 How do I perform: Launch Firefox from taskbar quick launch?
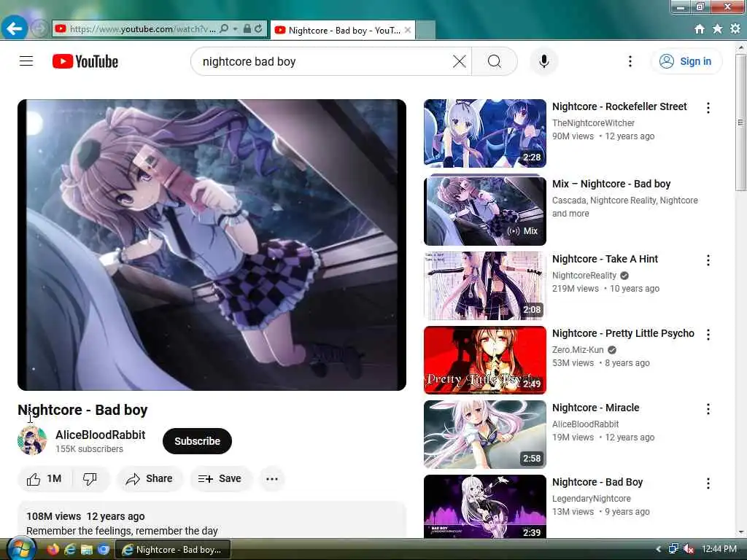click(53, 550)
